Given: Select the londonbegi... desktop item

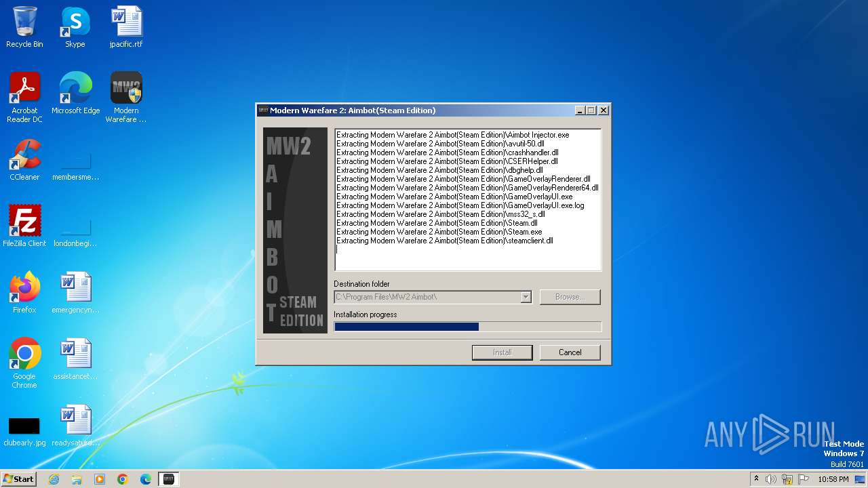Looking at the screenshot, I should [75, 230].
